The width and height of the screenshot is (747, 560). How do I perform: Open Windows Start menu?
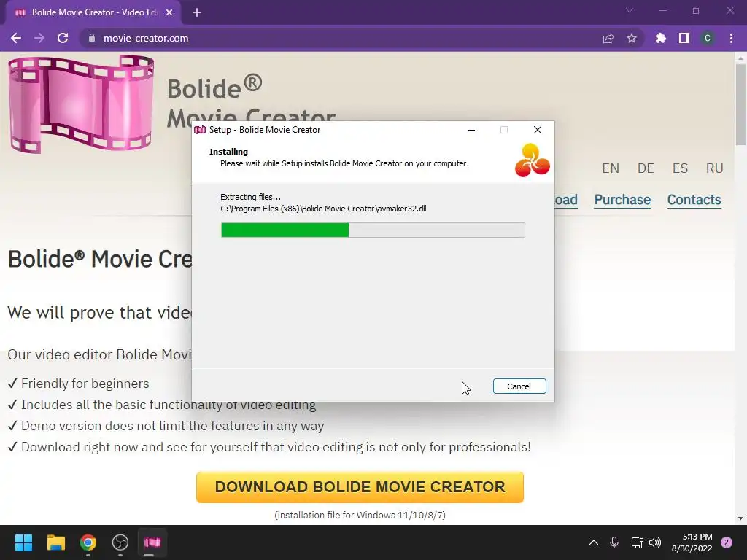(x=23, y=542)
